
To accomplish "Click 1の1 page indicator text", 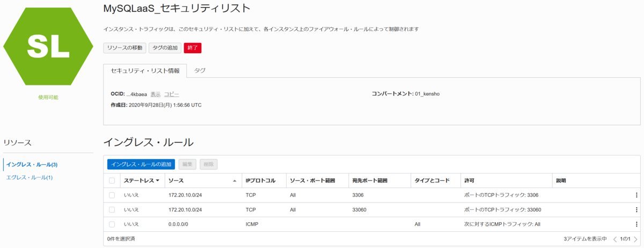I will [x=625, y=238].
